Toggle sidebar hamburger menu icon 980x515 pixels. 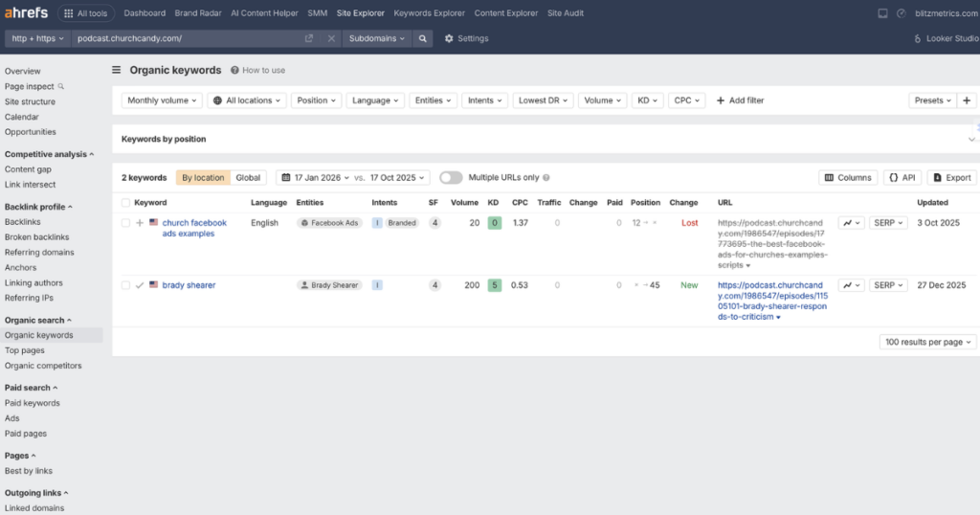tap(116, 70)
